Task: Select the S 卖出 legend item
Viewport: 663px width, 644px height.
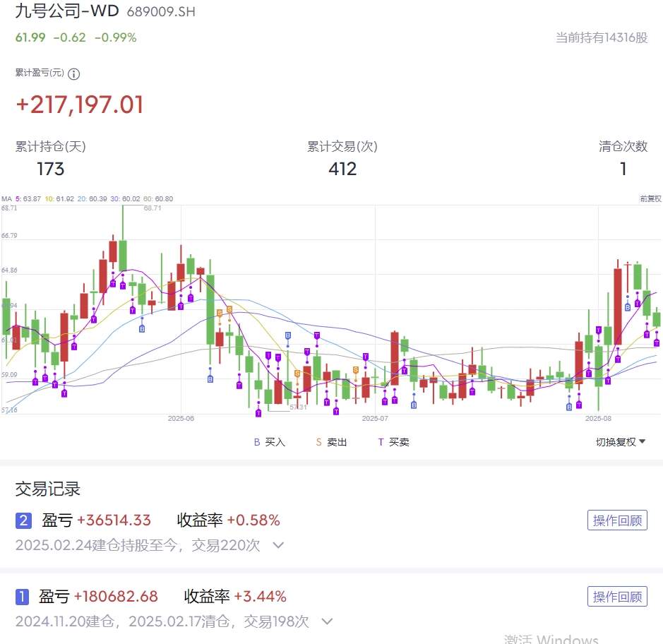Action: point(332,442)
